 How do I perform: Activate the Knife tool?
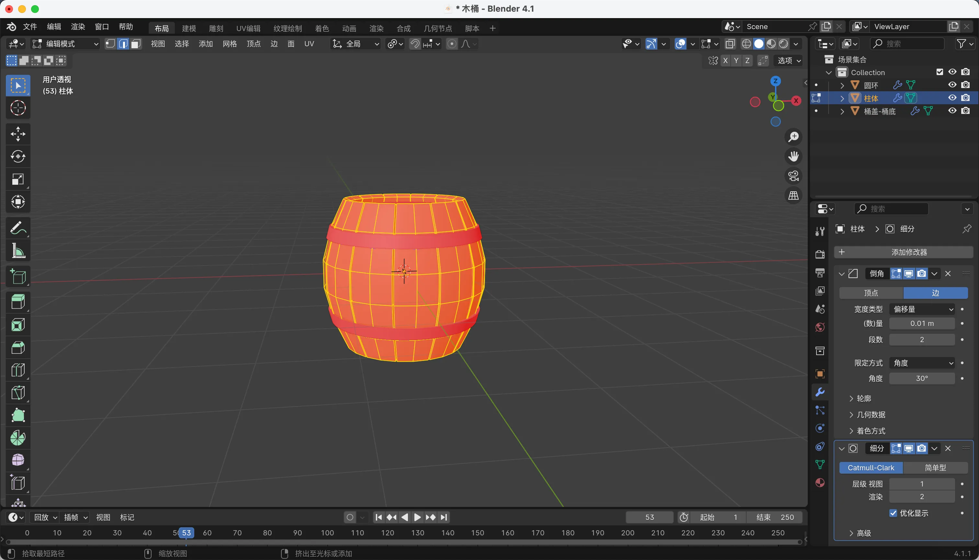pyautogui.click(x=18, y=392)
